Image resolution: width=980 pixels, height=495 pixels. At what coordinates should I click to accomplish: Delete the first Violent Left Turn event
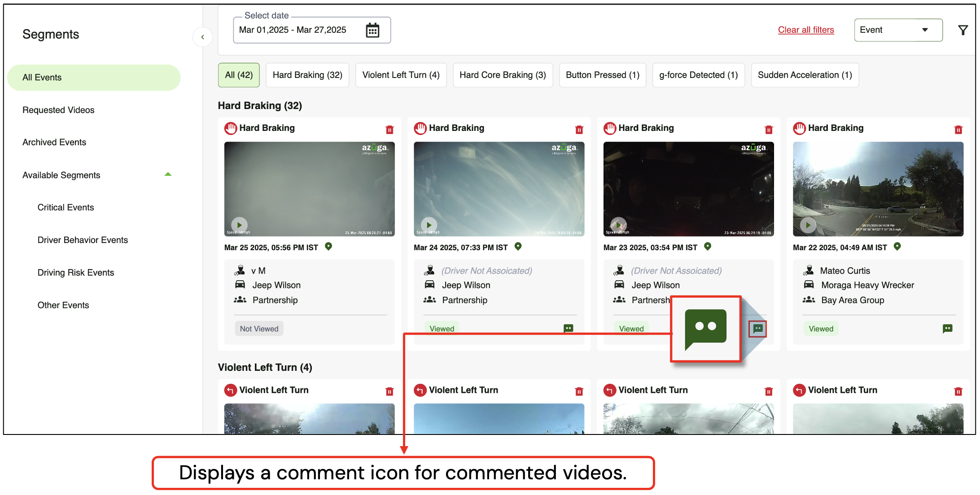click(x=389, y=391)
